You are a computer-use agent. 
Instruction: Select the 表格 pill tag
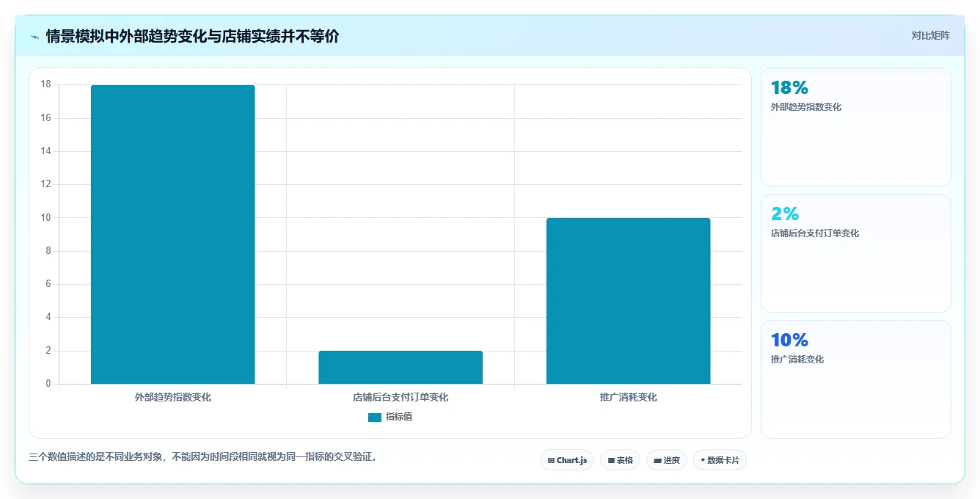(x=620, y=460)
